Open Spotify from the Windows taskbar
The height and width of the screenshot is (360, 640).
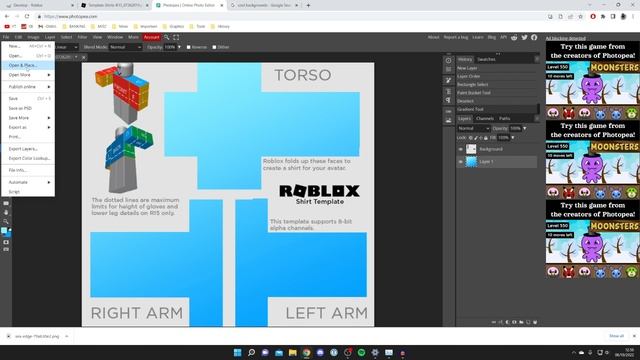361,352
